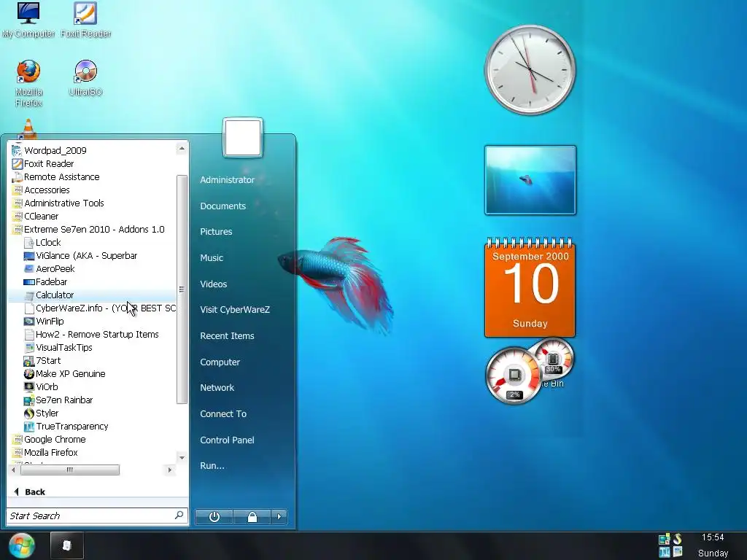747x560 pixels.
Task: Click the horizontal scroll left arrow
Action: click(x=13, y=470)
